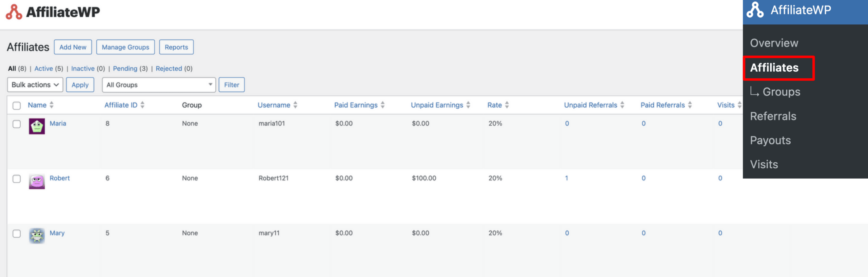Click the Unpaid Earnings column header

pos(437,105)
